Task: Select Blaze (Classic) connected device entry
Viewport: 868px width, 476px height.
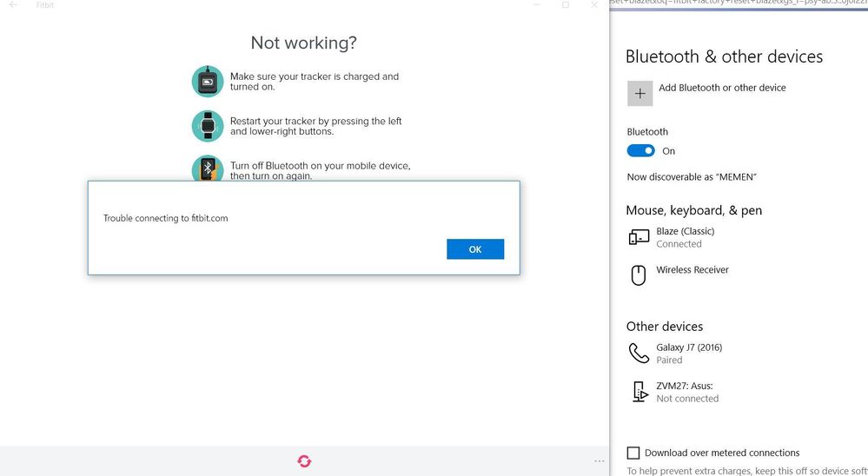Action: pos(686,237)
